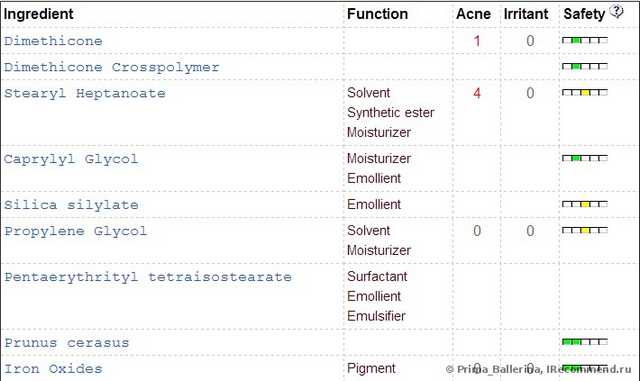Viewport: 640px width, 381px height.
Task: Open the Pentaerythrityl tetraisostearate link
Action: (148, 277)
